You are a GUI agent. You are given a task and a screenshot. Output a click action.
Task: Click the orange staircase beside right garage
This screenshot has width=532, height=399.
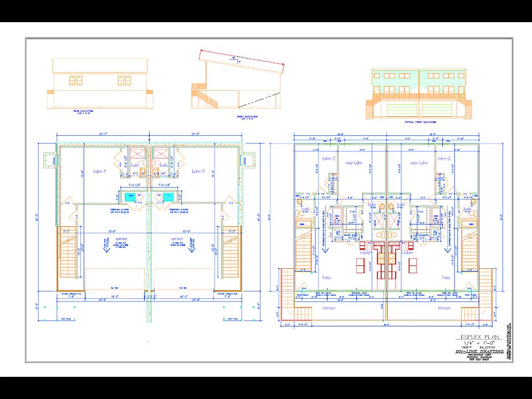pyautogui.click(x=230, y=256)
